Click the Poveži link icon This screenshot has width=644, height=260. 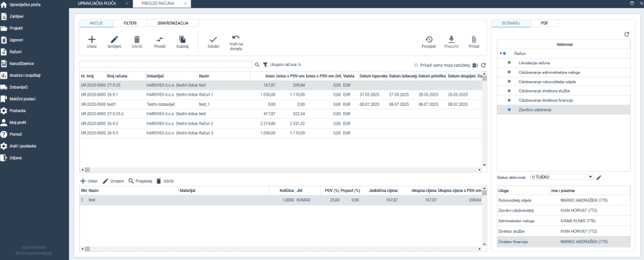click(160, 39)
